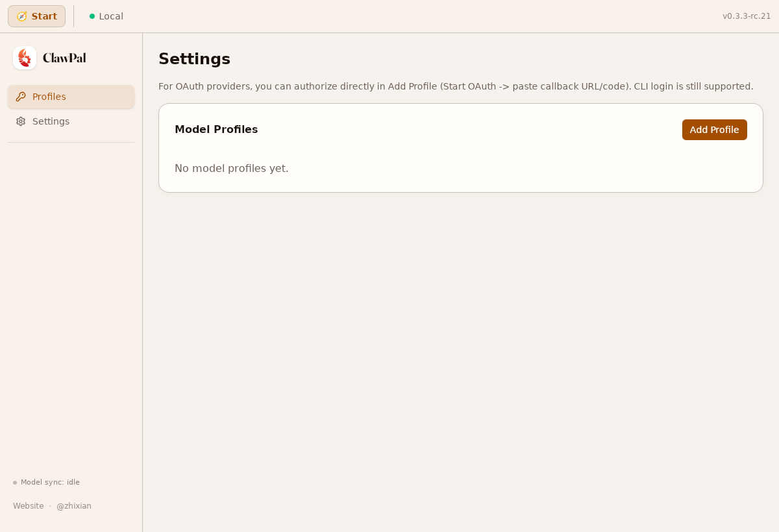Open the Website link
The image size is (779, 532).
(29, 506)
